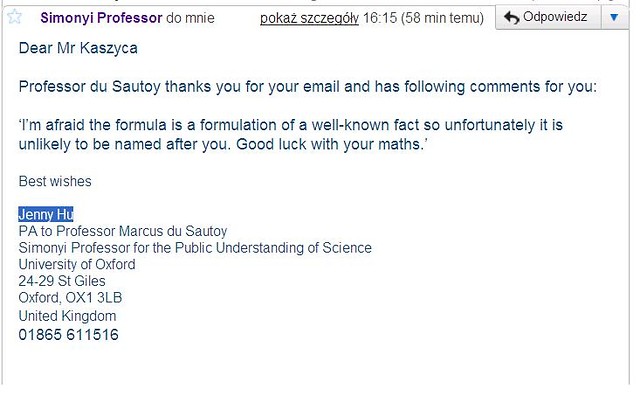Viewport: 640px width, 396px height.
Task: Click the 'Dear Mr Kaszyca' greeting
Action: point(78,48)
